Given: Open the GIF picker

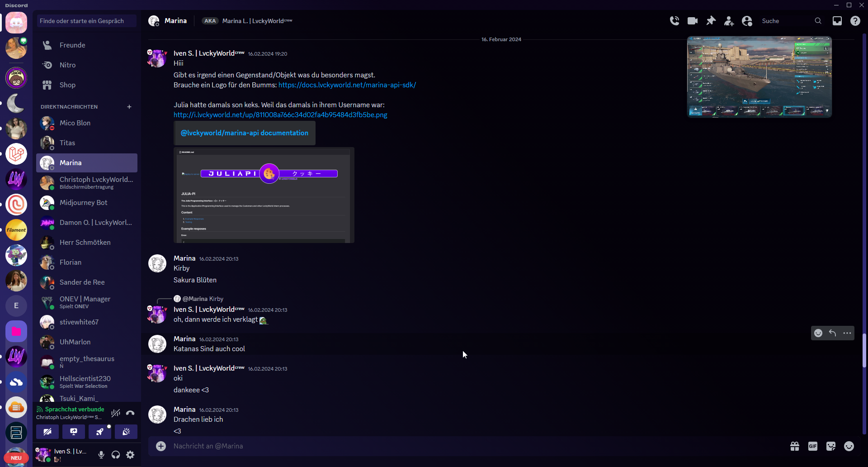Looking at the screenshot, I should (x=813, y=446).
